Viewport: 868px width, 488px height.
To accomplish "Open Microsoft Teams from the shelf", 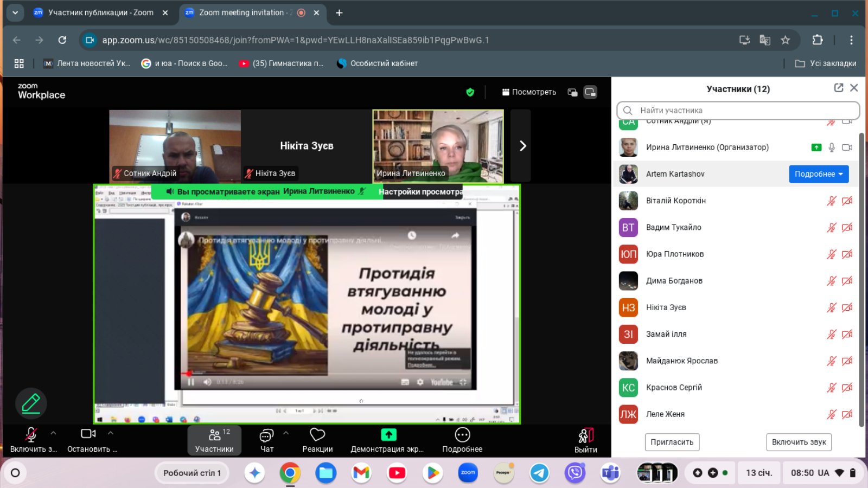I will pos(610,473).
